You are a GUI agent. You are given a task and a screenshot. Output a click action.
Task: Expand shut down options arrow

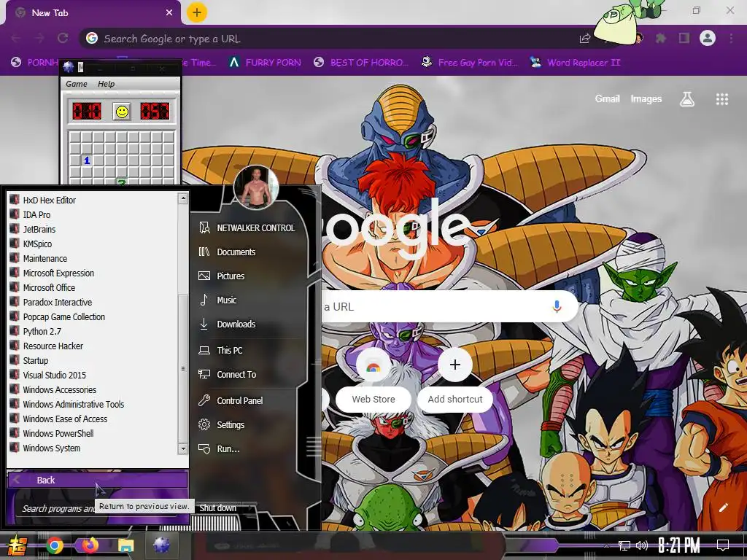(251, 508)
